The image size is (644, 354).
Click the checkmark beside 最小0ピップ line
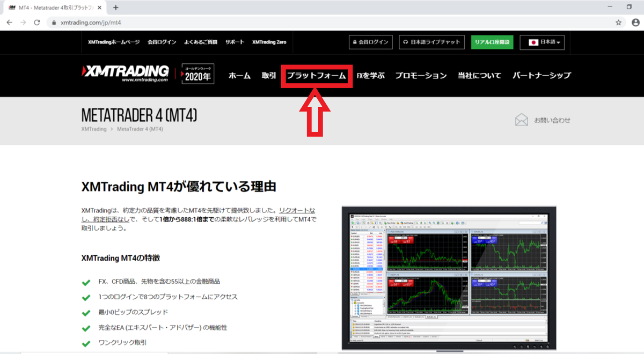(86, 313)
